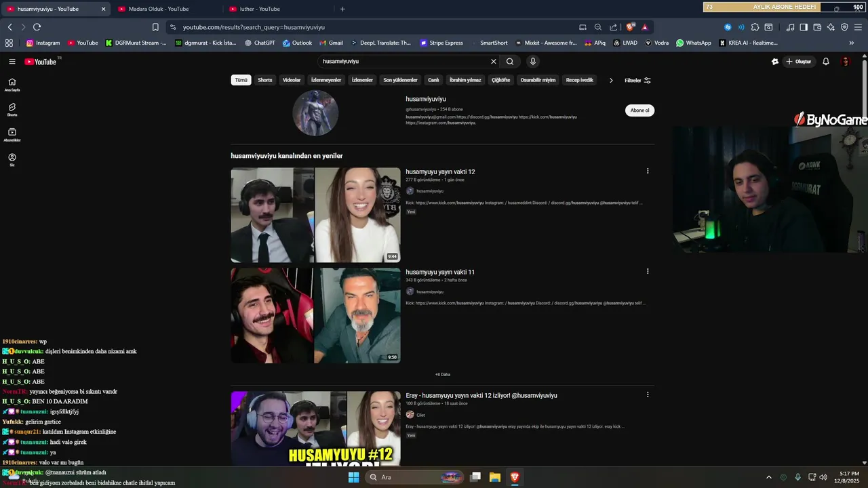This screenshot has width=868, height=488.
Task: Open the Brave VPN shield icon
Action: pos(844,27)
